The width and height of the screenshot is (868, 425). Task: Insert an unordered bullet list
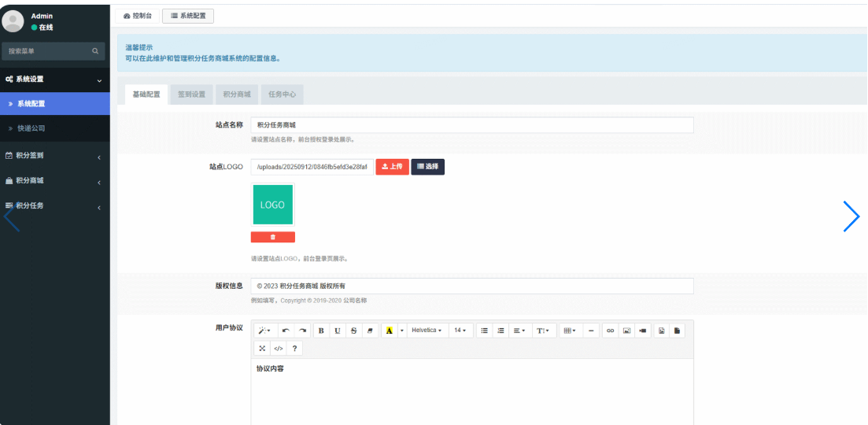point(484,331)
